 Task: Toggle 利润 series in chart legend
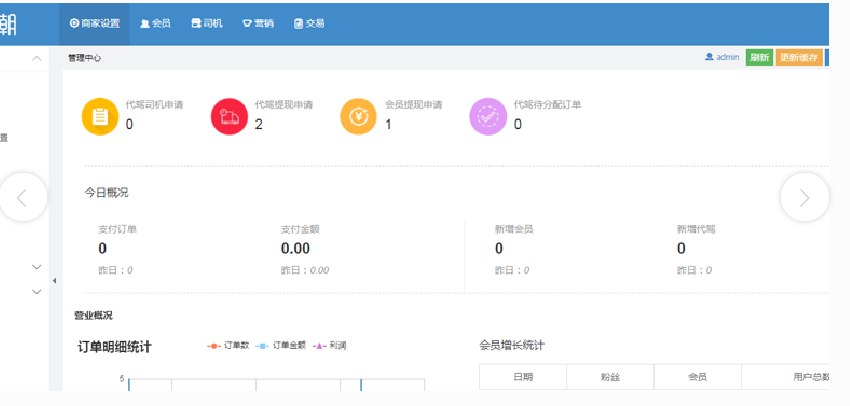pyautogui.click(x=330, y=346)
